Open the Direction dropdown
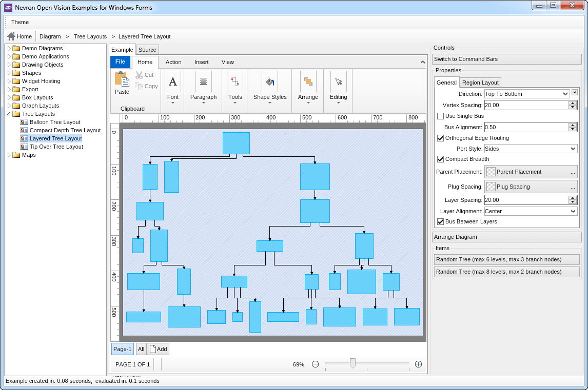 pyautogui.click(x=526, y=94)
